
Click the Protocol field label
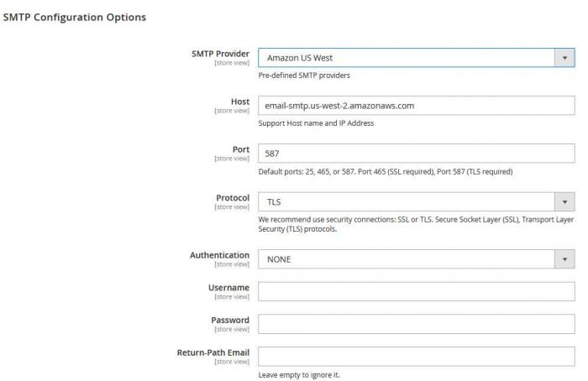(x=233, y=197)
